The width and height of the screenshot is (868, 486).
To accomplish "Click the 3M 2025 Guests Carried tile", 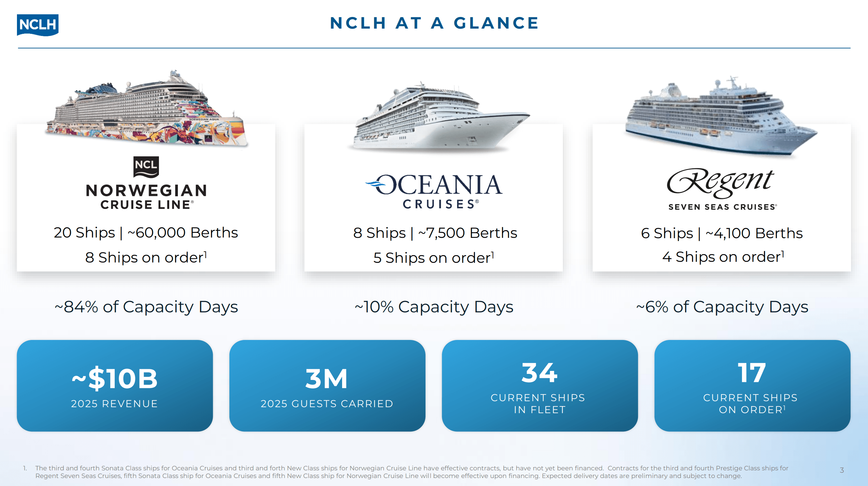I will [x=327, y=386].
